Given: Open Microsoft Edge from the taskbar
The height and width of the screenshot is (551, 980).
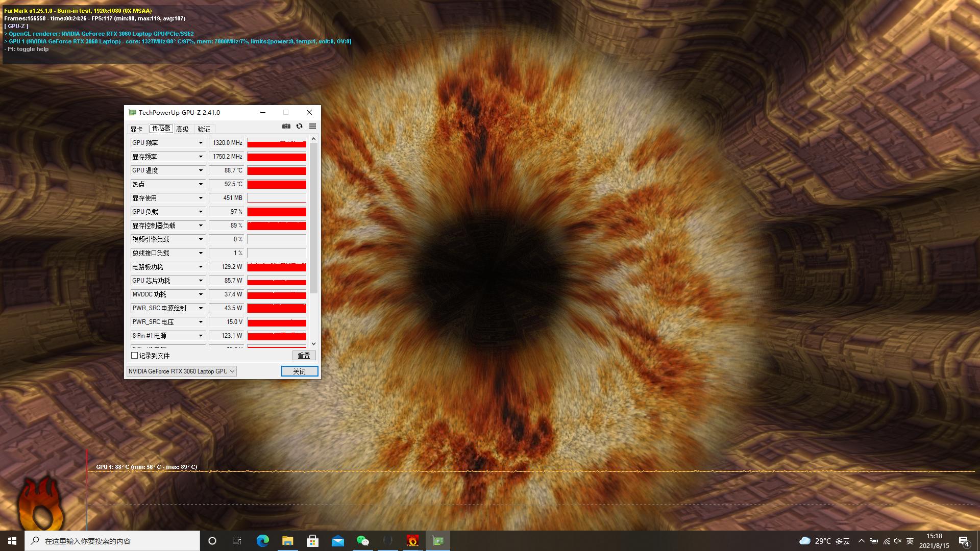Looking at the screenshot, I should (x=262, y=541).
